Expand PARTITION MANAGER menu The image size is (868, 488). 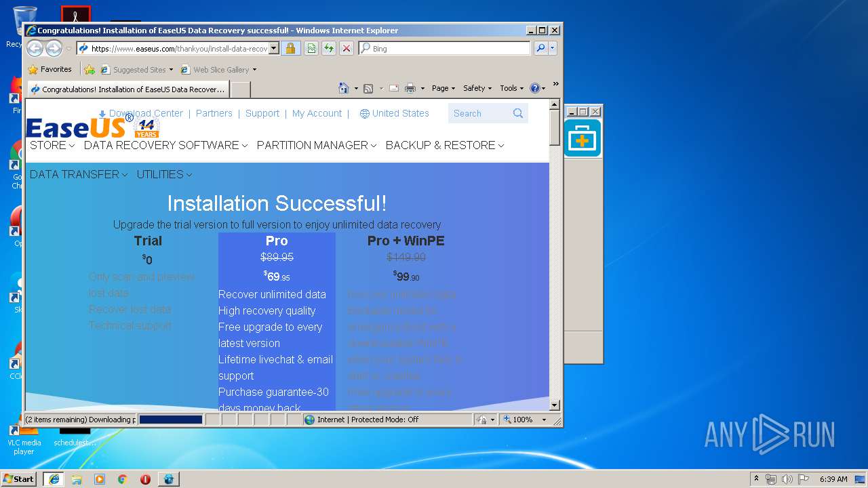(317, 145)
